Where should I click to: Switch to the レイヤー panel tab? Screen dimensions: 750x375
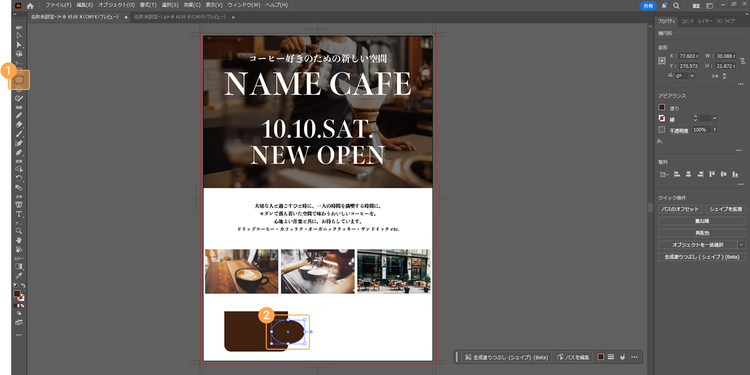(x=705, y=21)
